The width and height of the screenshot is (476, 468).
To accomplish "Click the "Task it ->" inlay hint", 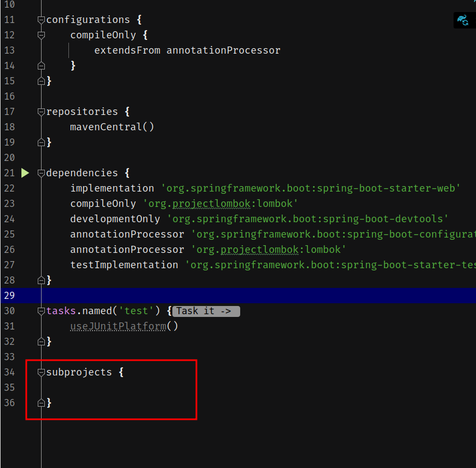I will tap(206, 311).
